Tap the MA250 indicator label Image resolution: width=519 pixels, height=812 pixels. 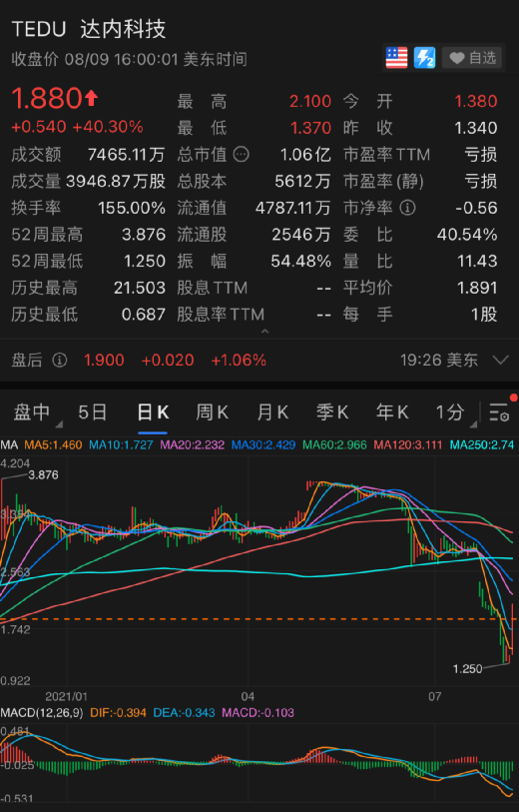pyautogui.click(x=482, y=444)
